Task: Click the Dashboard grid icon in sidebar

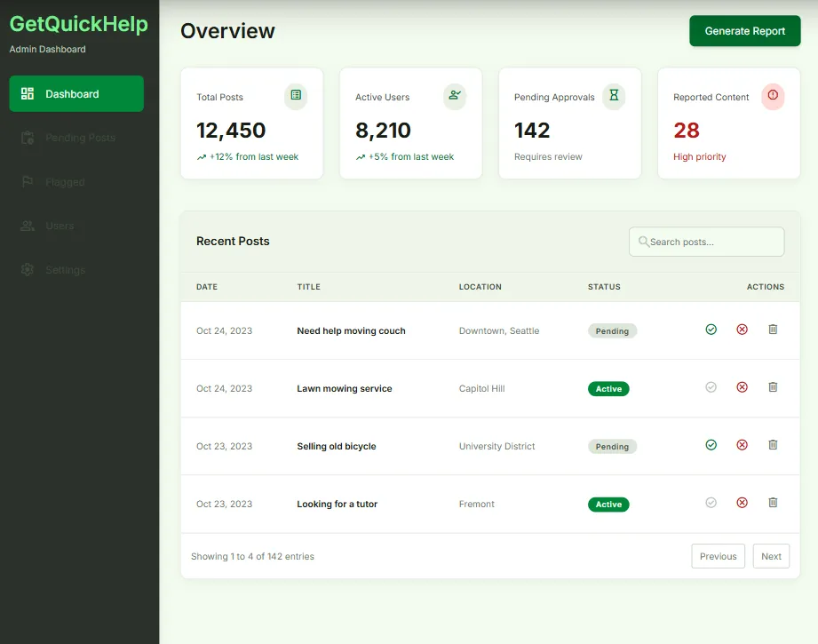Action: coord(28,94)
